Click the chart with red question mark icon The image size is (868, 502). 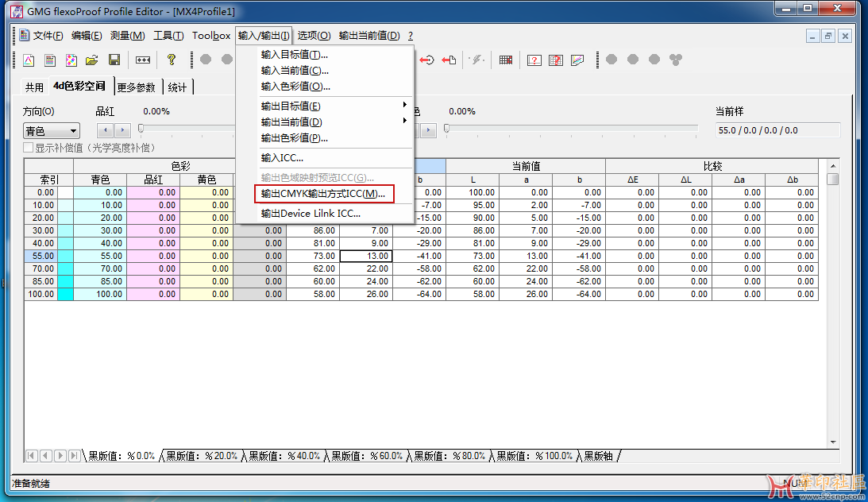(534, 60)
